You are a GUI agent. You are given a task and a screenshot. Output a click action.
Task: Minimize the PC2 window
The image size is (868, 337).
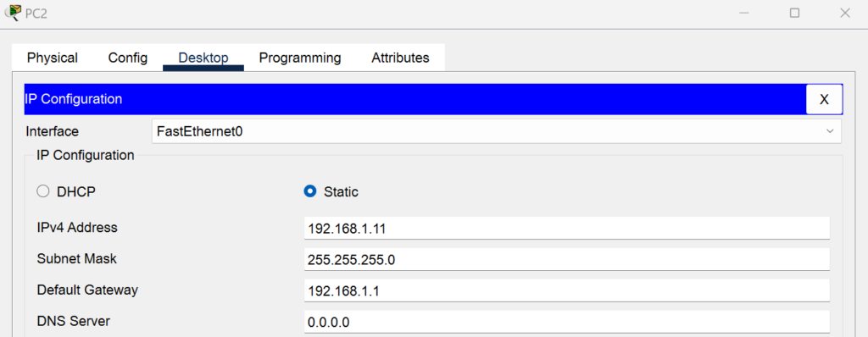pyautogui.click(x=744, y=13)
